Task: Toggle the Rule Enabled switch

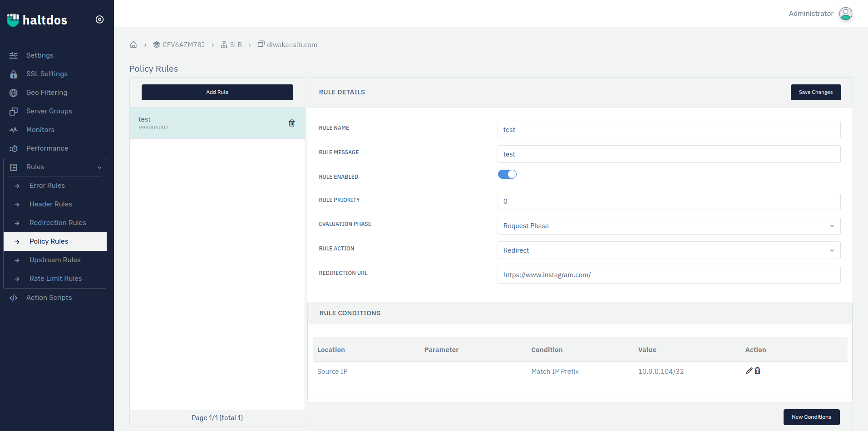Action: coord(507,174)
